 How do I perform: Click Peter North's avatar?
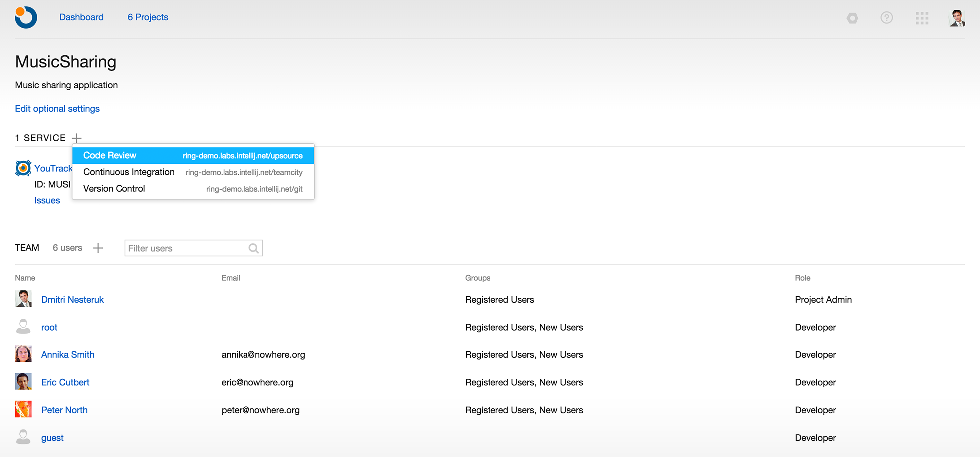23,409
